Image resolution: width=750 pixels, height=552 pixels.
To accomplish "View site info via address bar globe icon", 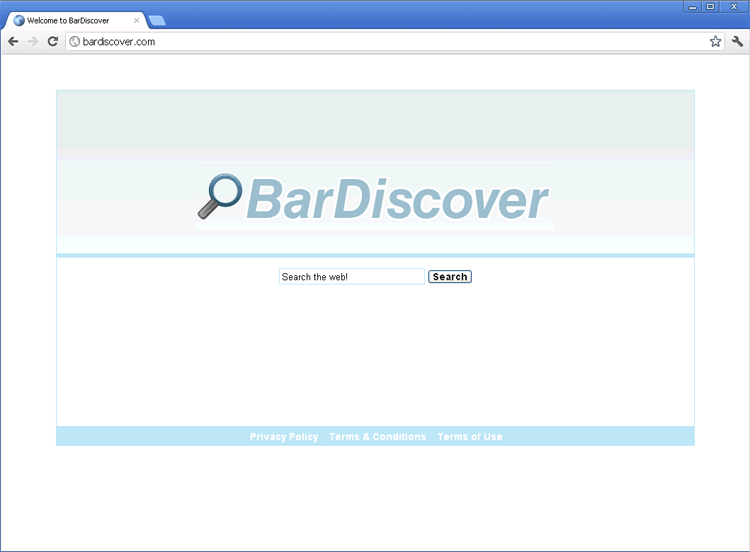I will [x=74, y=41].
